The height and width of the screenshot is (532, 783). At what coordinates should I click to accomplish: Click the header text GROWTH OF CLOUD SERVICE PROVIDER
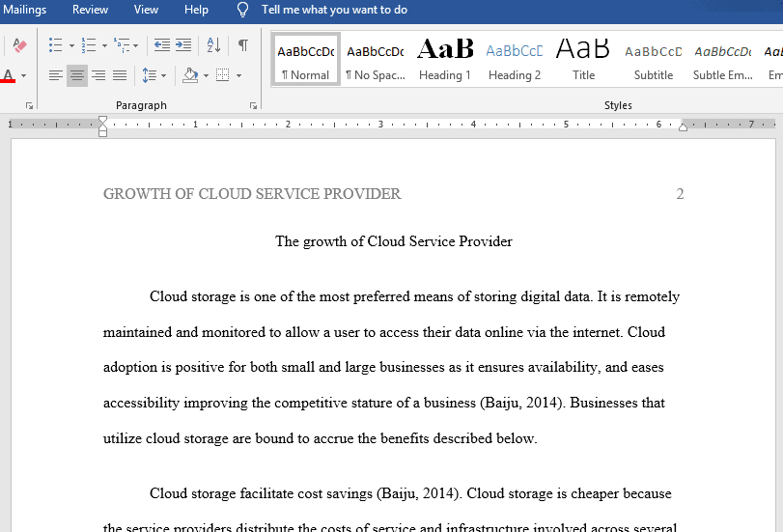pyautogui.click(x=252, y=194)
